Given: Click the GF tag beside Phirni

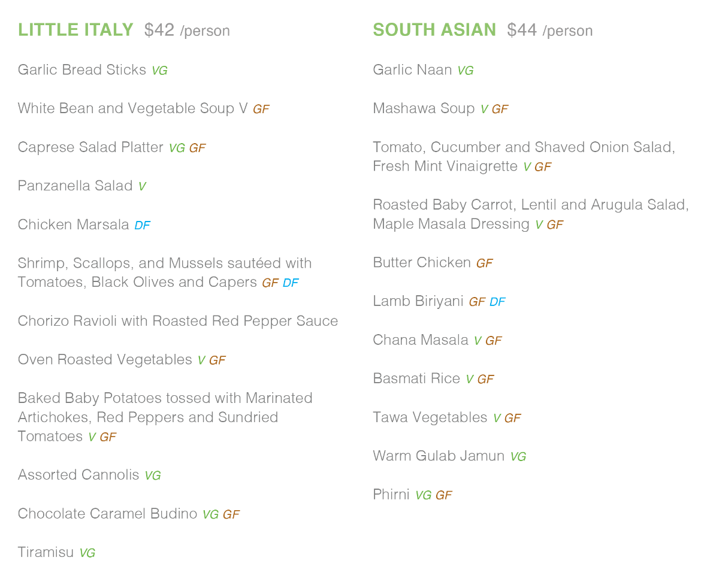Looking at the screenshot, I should click(x=443, y=496).
